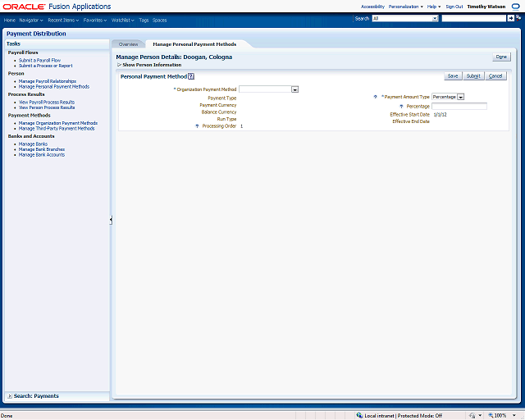525x420 pixels.
Task: Click the zoom level icon in status bar
Action: pyautogui.click(x=489, y=415)
